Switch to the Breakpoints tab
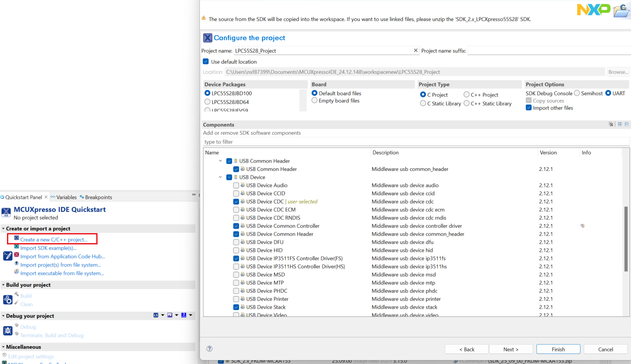This screenshot has width=631, height=364. (x=96, y=197)
